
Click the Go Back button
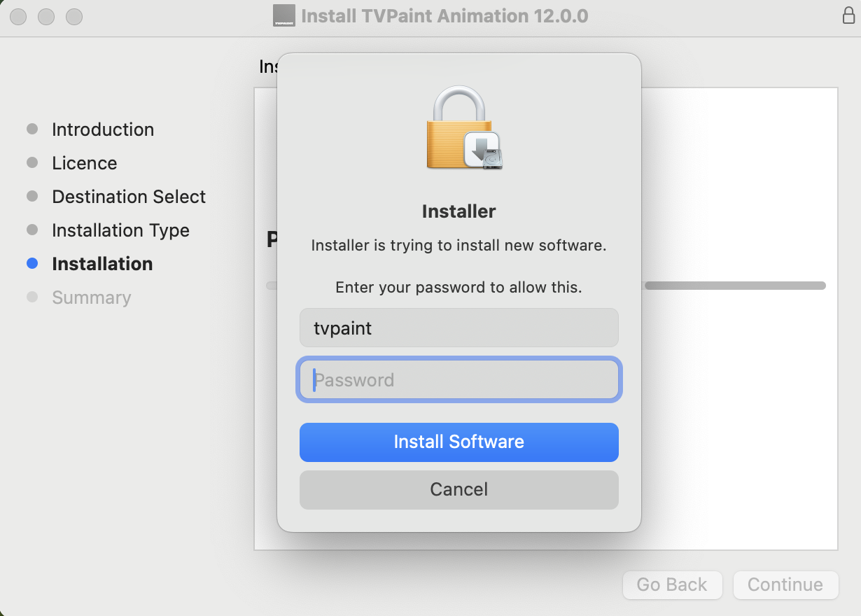672,585
